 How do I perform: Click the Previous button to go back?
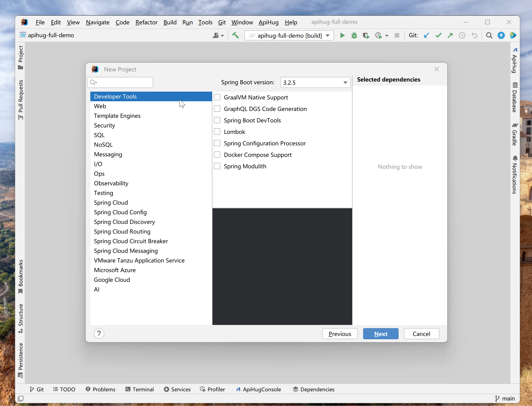coord(340,333)
